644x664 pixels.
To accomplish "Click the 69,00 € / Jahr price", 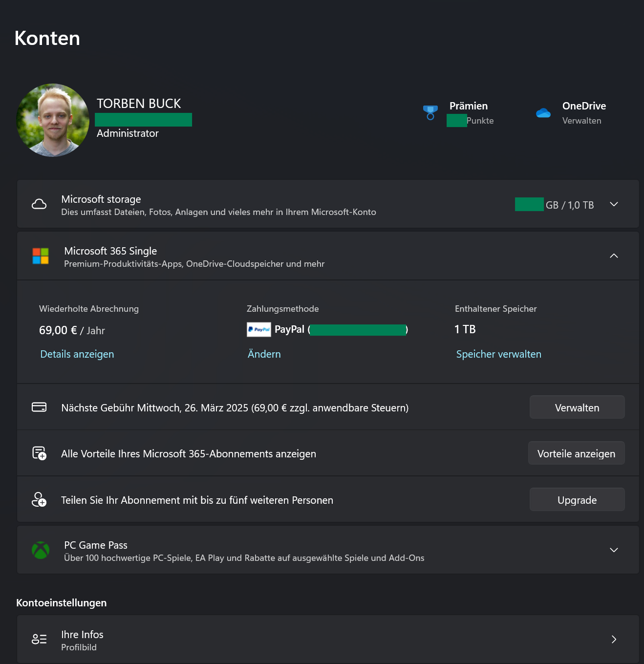I will (x=72, y=330).
